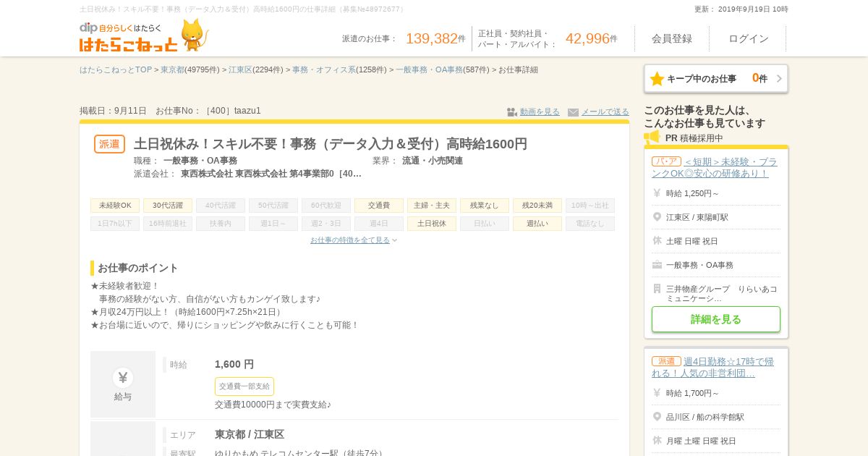The height and width of the screenshot is (456, 868).
Task: Click 東京都 / 江東区 area value
Action: (x=250, y=434)
